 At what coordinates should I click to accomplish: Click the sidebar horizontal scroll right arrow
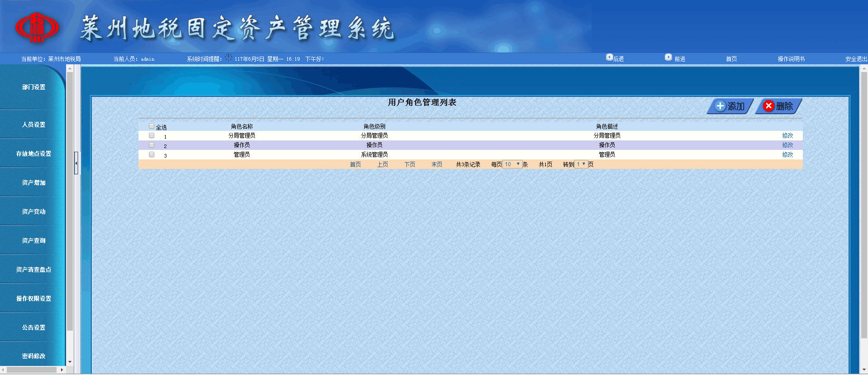[x=62, y=370]
